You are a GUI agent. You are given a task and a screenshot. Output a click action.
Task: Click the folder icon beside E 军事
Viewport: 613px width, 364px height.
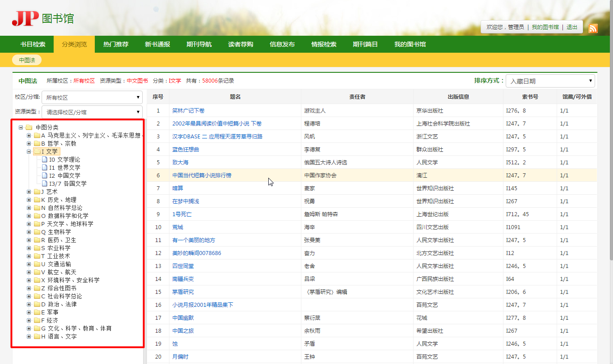[37, 312]
